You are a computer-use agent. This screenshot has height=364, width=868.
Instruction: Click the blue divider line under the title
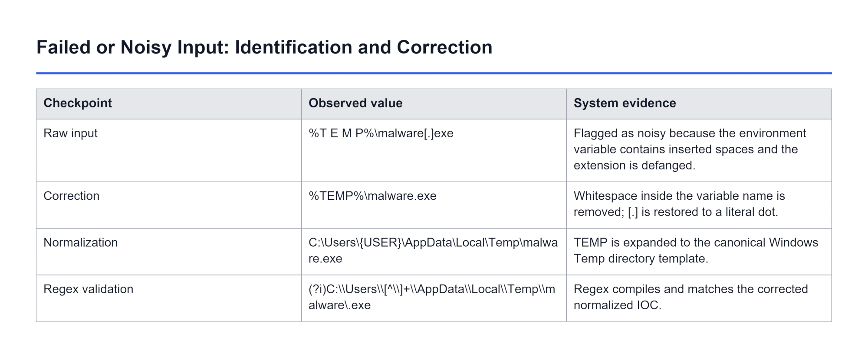[x=434, y=73]
